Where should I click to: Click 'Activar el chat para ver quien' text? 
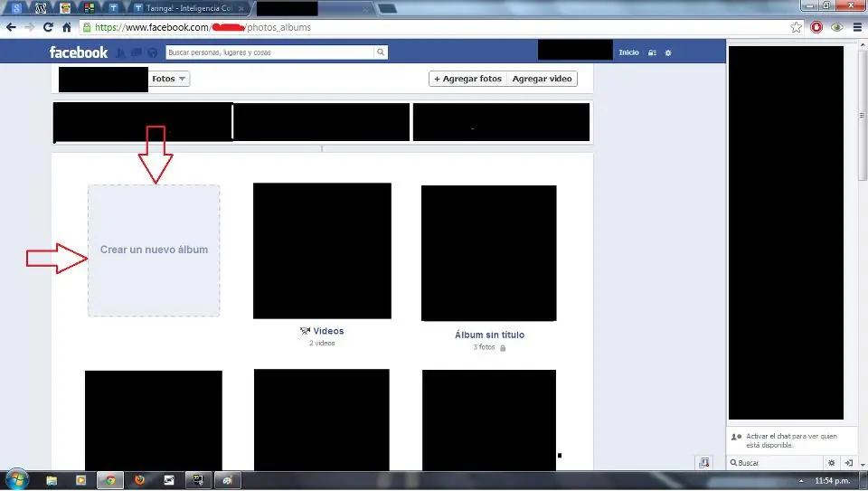[x=792, y=436]
